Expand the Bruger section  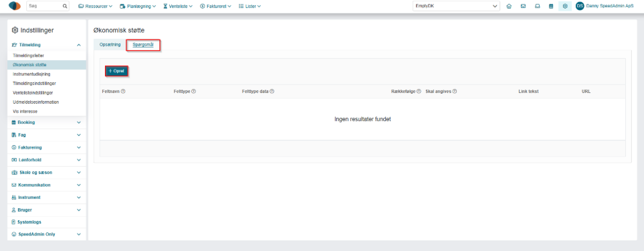tap(46, 210)
